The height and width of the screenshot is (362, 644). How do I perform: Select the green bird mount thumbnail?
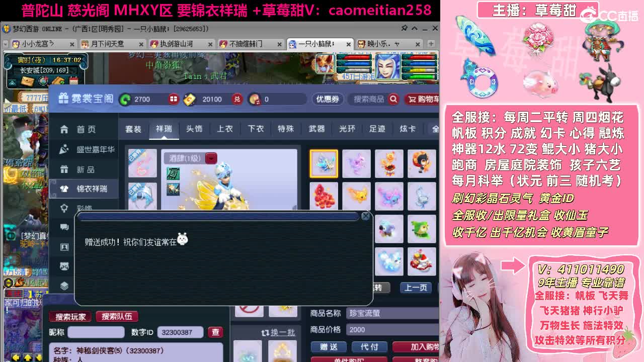tap(422, 229)
